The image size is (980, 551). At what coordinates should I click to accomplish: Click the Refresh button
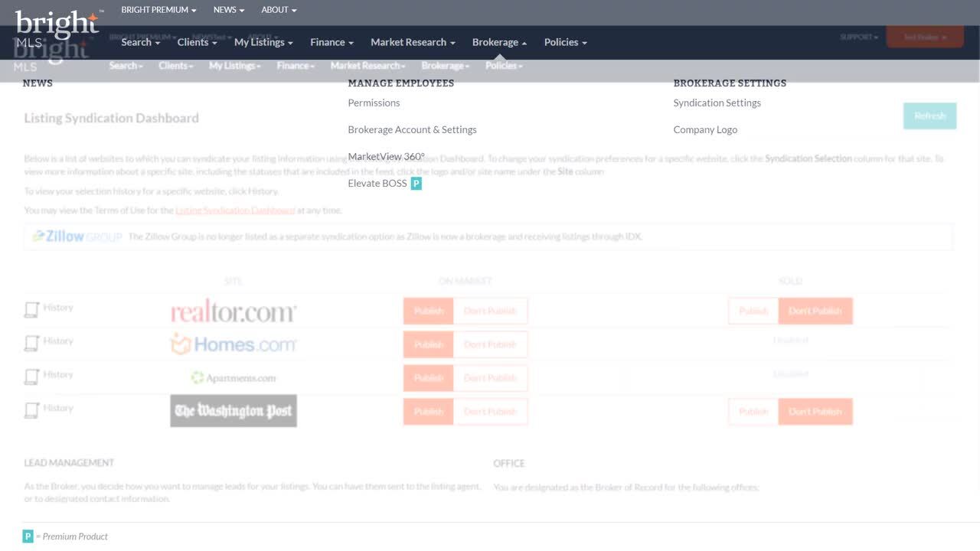coord(929,116)
